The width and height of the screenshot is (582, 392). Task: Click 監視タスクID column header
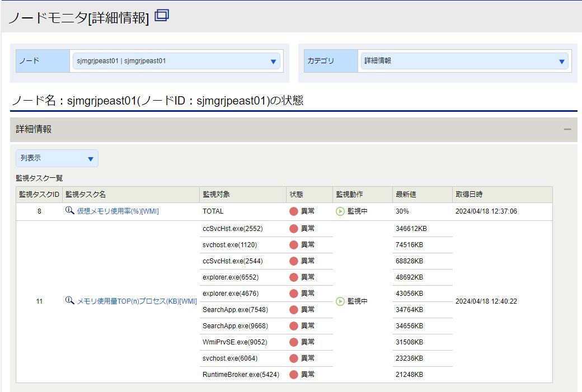pos(39,195)
